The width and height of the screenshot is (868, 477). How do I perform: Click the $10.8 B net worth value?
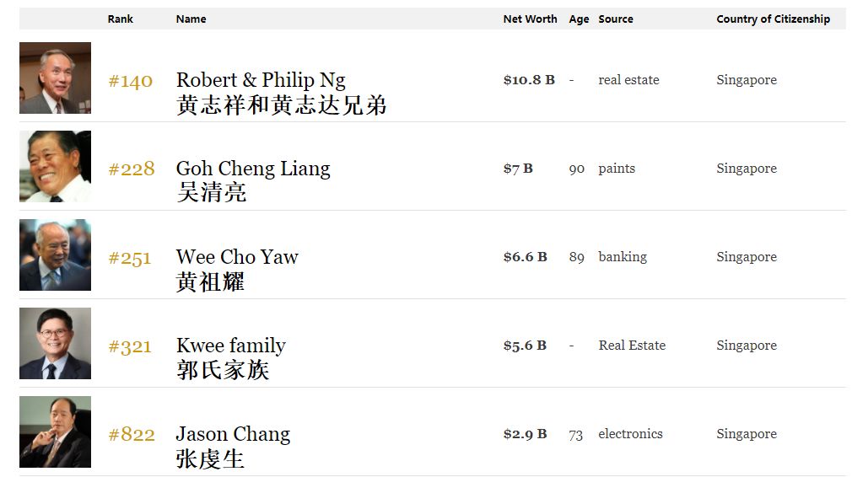pyautogui.click(x=529, y=80)
